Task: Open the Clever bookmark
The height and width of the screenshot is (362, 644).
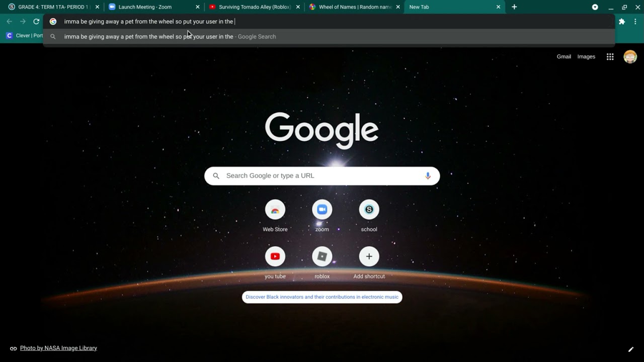Action: coord(24,36)
